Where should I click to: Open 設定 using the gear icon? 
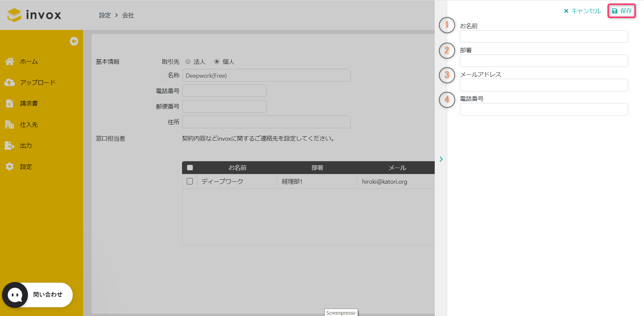point(10,166)
